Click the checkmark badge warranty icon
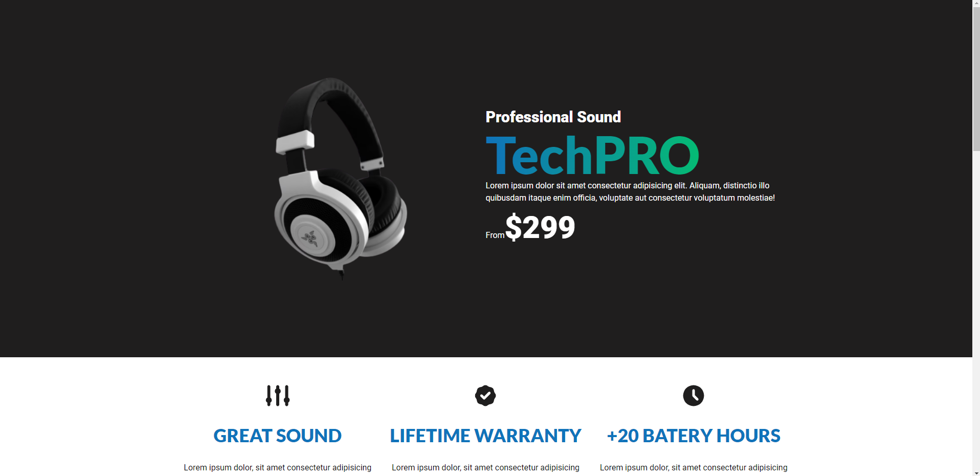This screenshot has height=476, width=980. click(x=485, y=396)
